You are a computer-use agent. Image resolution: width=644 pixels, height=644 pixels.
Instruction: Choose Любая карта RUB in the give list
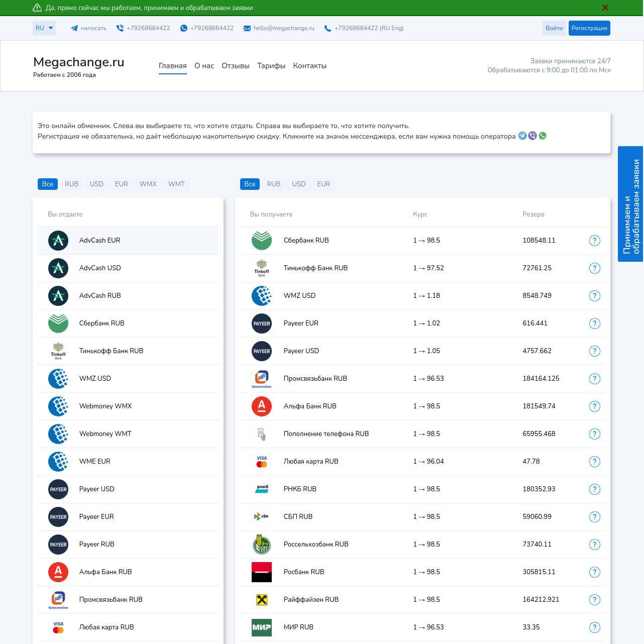128,627
